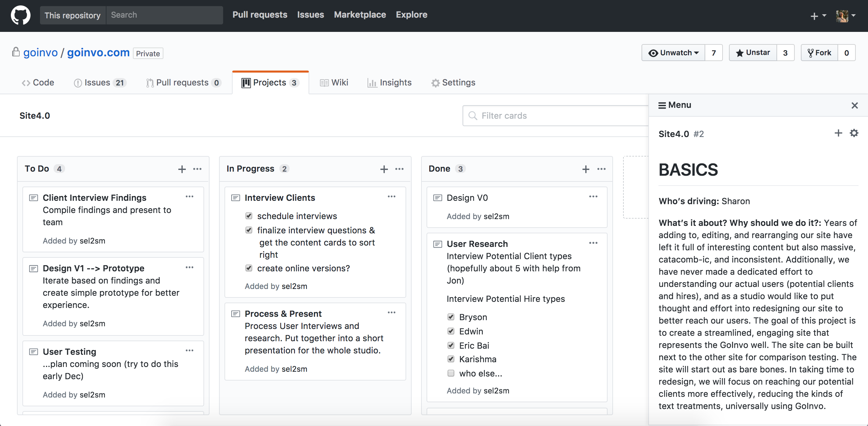Open Pull requests in top navigation

click(260, 15)
